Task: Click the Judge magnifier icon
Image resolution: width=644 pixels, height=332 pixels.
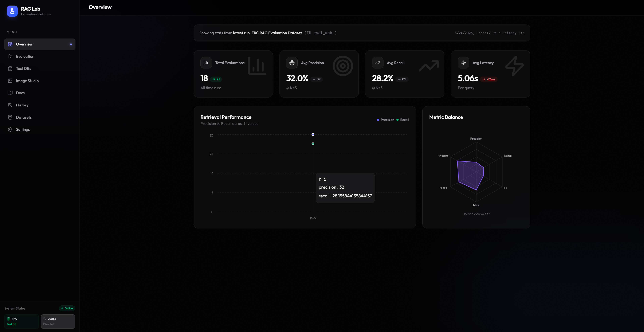Action: [x=45, y=319]
